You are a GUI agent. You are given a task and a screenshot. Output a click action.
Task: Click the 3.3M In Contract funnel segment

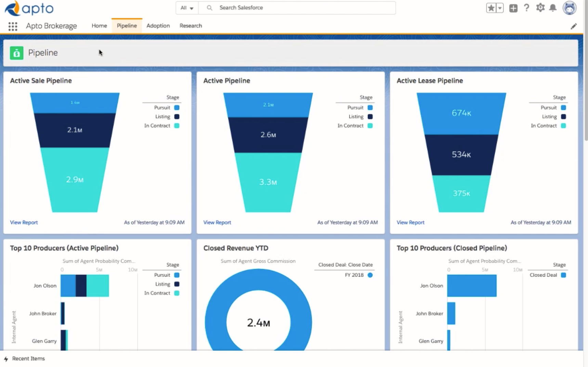coord(268,182)
